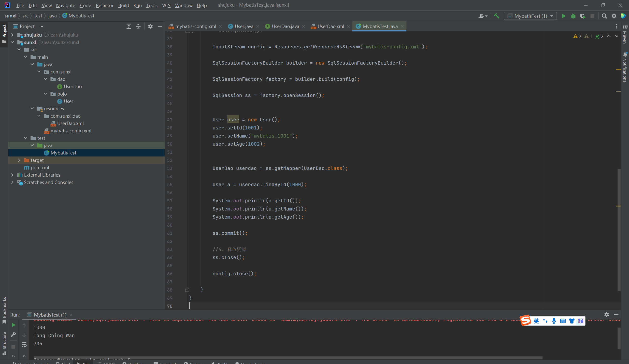Click the Build project hammer icon
Screen dimensions: 629x364
pyautogui.click(x=497, y=16)
